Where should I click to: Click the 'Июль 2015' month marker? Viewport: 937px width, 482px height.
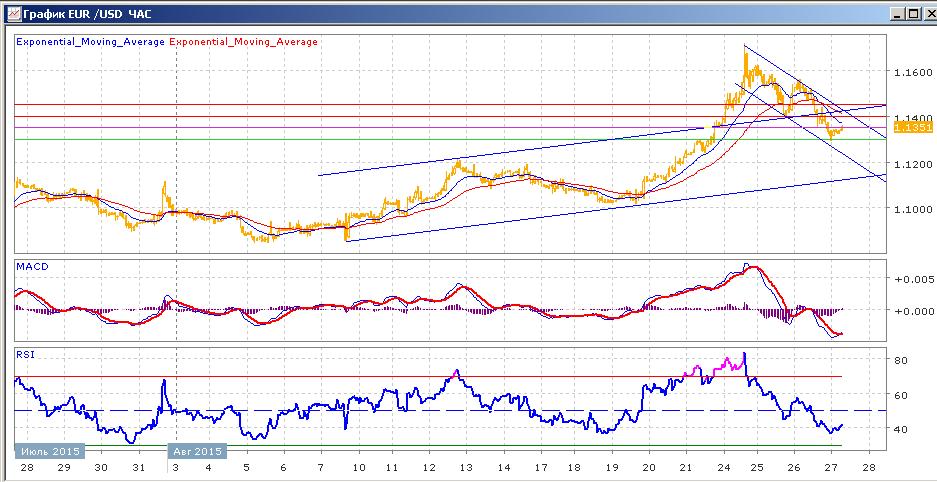(x=48, y=451)
